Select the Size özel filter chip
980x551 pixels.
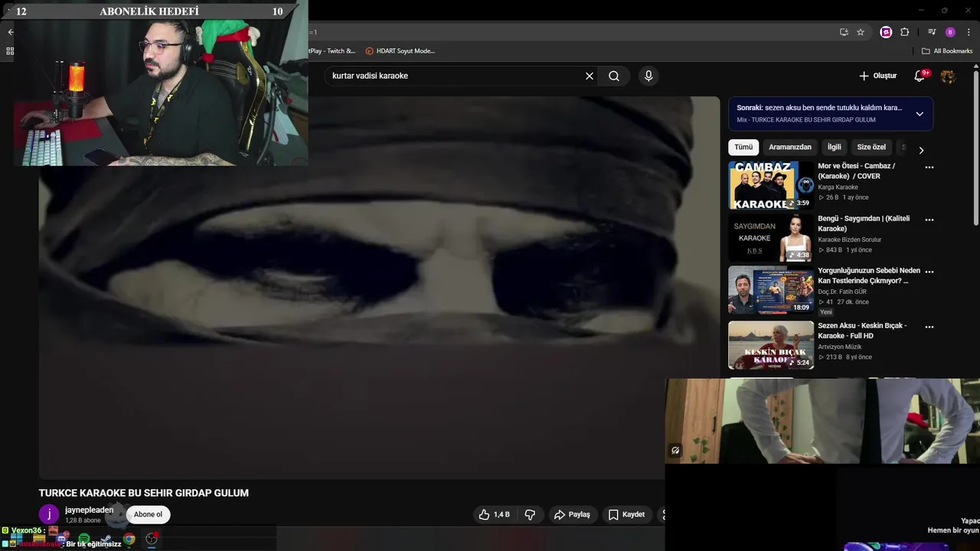(x=871, y=147)
